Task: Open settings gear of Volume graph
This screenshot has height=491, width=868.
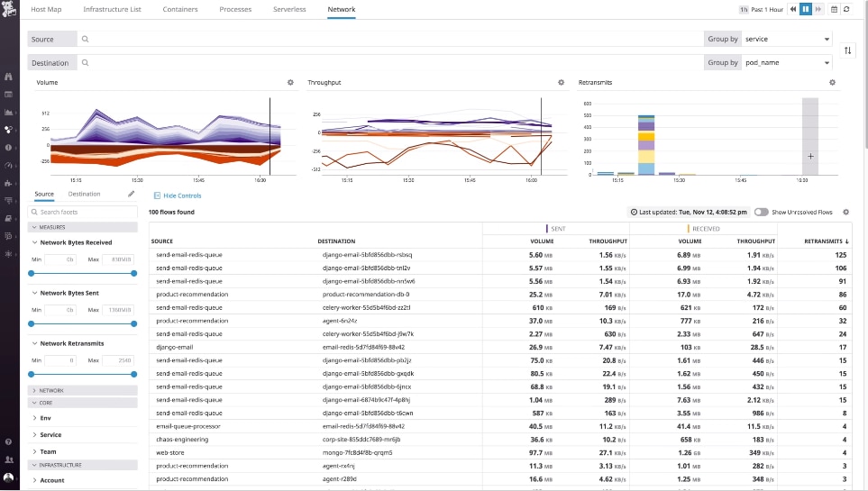Action: point(290,83)
